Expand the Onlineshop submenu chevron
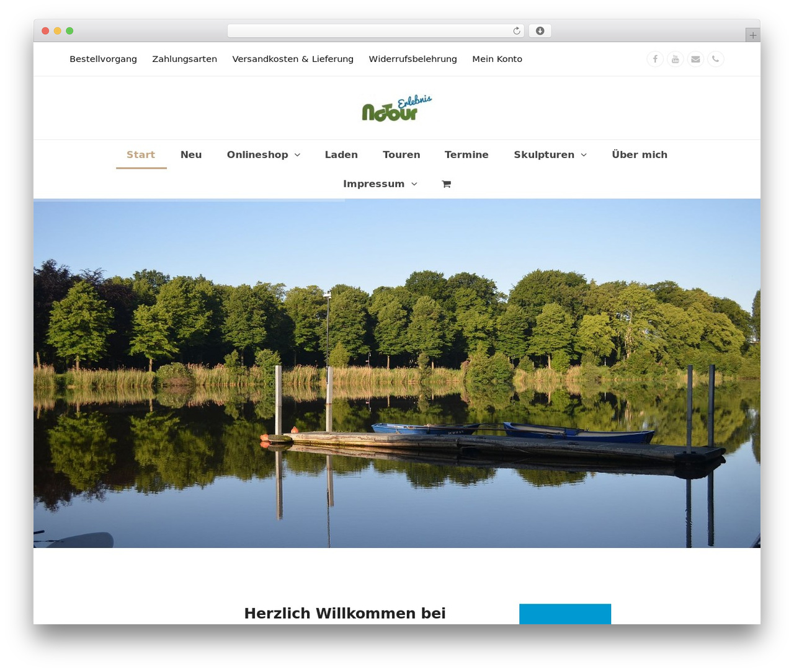This screenshot has height=672, width=794. coord(297,155)
